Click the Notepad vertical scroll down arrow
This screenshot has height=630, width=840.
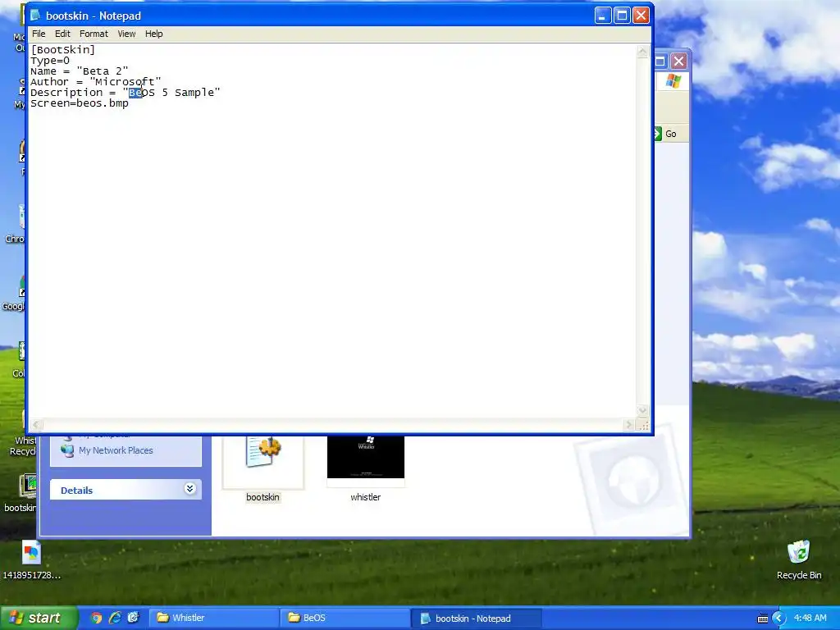click(642, 410)
